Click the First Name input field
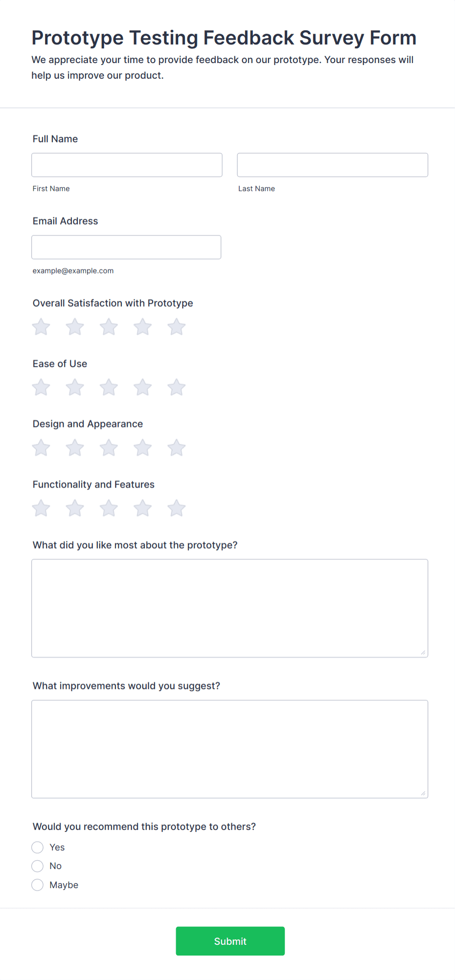 (x=126, y=165)
